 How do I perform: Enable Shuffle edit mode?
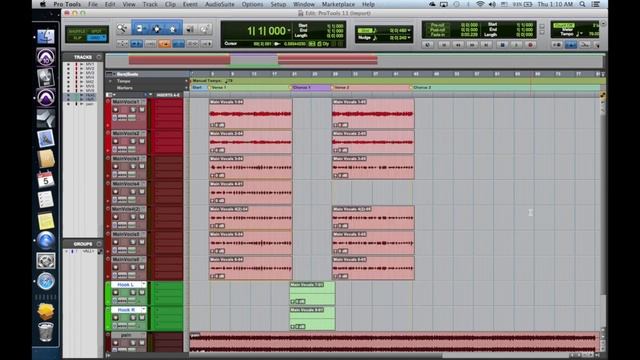[x=77, y=31]
